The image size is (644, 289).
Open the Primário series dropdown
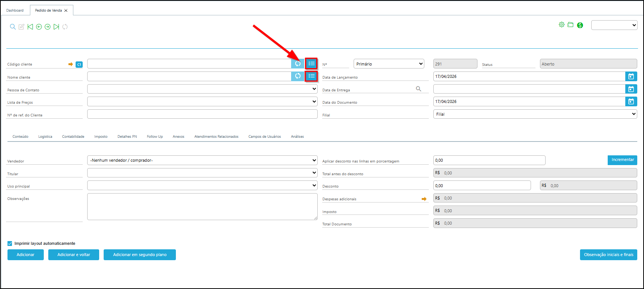tap(389, 64)
